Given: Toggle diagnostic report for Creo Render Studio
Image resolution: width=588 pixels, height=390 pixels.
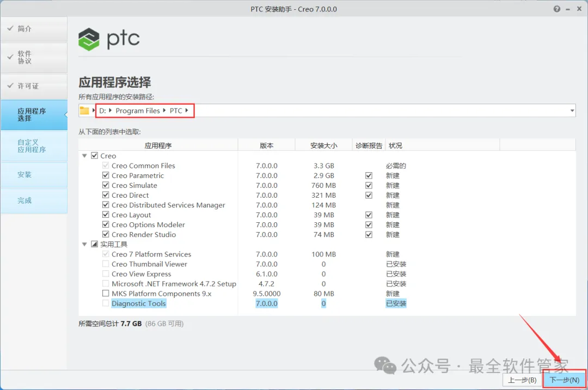Looking at the screenshot, I should [x=369, y=234].
